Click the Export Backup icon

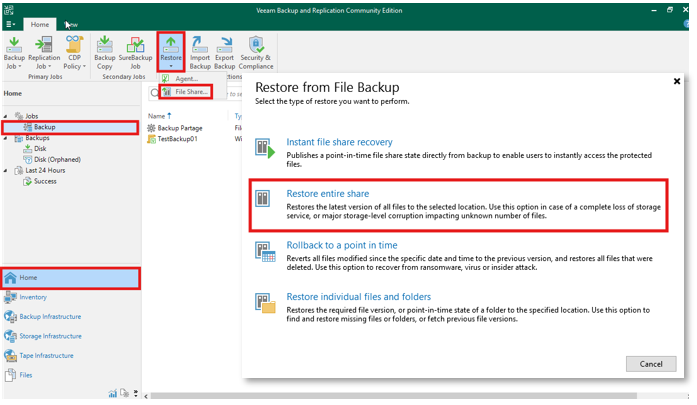tap(227, 52)
